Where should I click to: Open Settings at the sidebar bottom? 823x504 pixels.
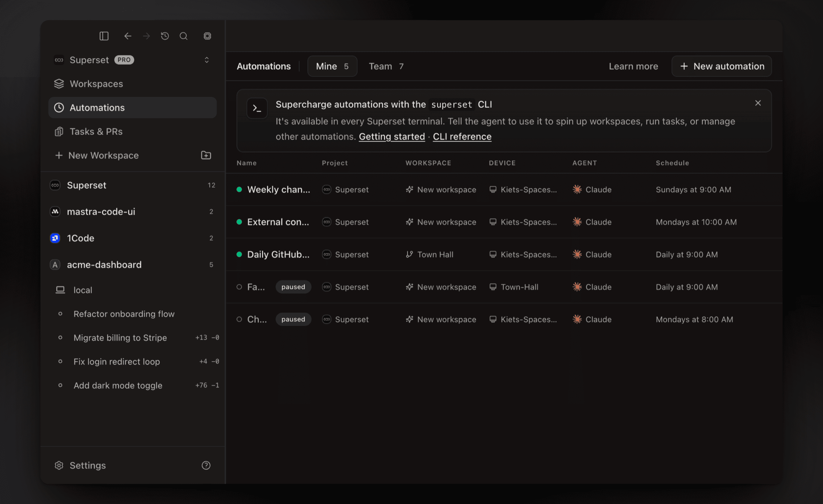point(80,465)
